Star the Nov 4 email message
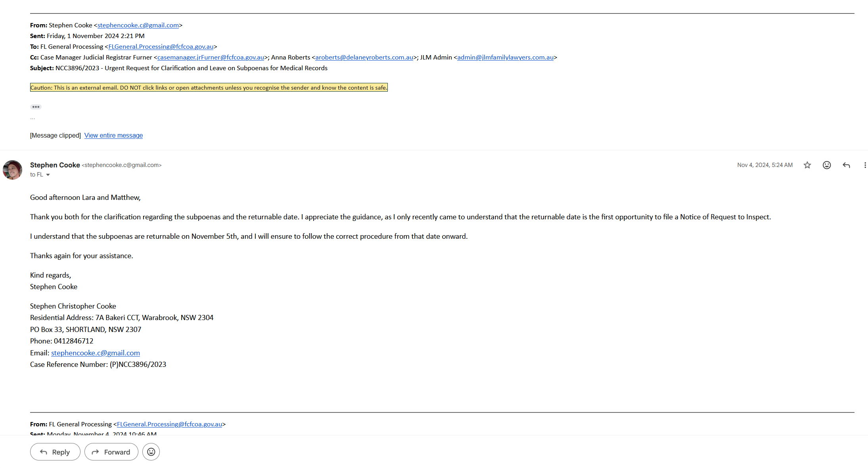The width and height of the screenshot is (868, 468). (807, 165)
